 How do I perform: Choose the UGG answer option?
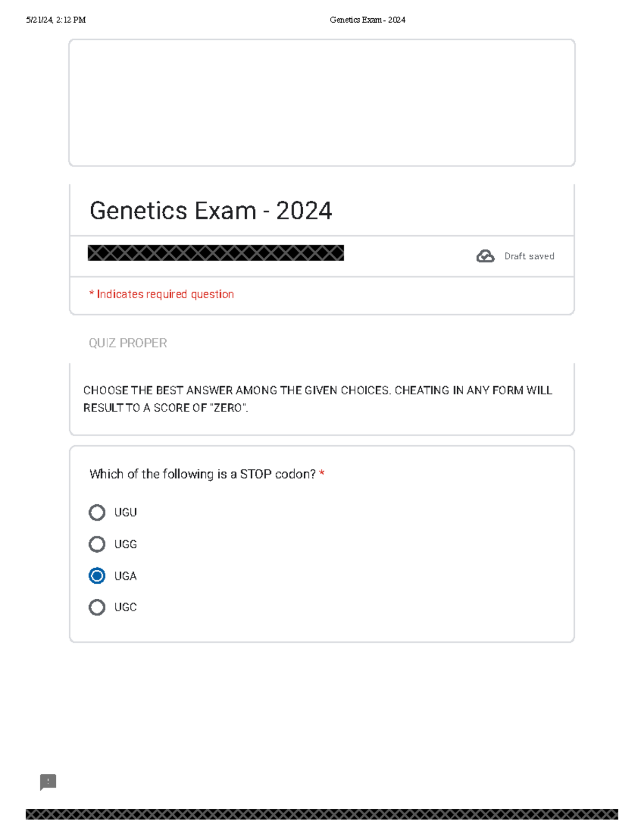pos(97,544)
